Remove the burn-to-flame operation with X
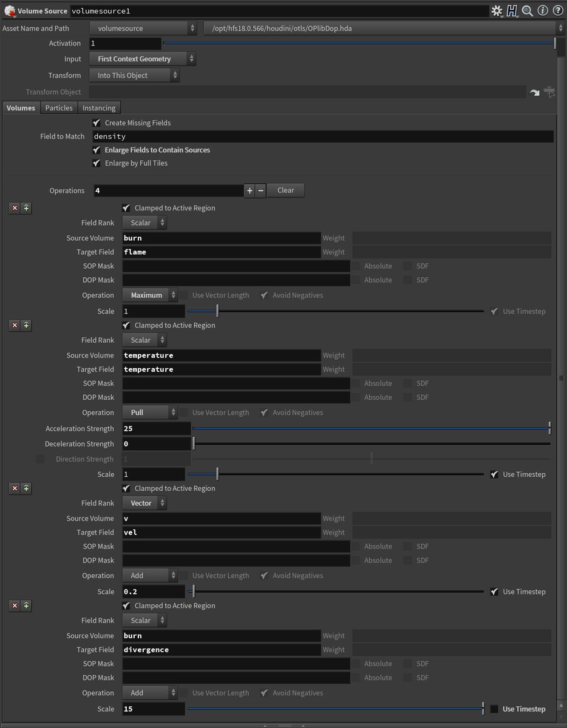This screenshot has height=728, width=567. (x=15, y=208)
